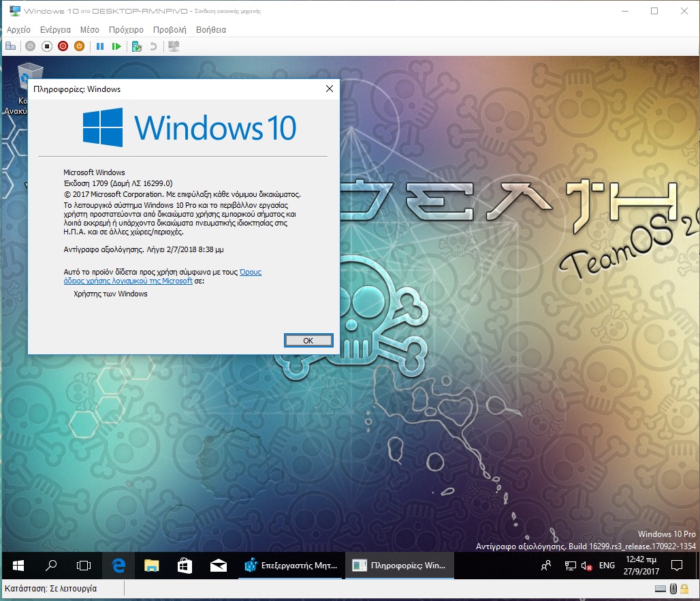700x601 pixels.
Task: Switch to Επεξεργαστής Μητρώου taskbar window
Action: 291,566
